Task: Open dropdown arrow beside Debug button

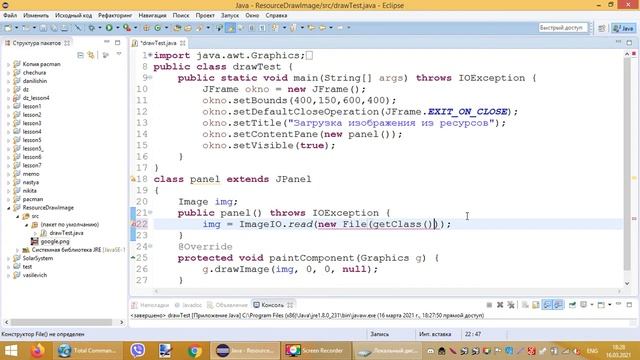Action: [x=100, y=28]
